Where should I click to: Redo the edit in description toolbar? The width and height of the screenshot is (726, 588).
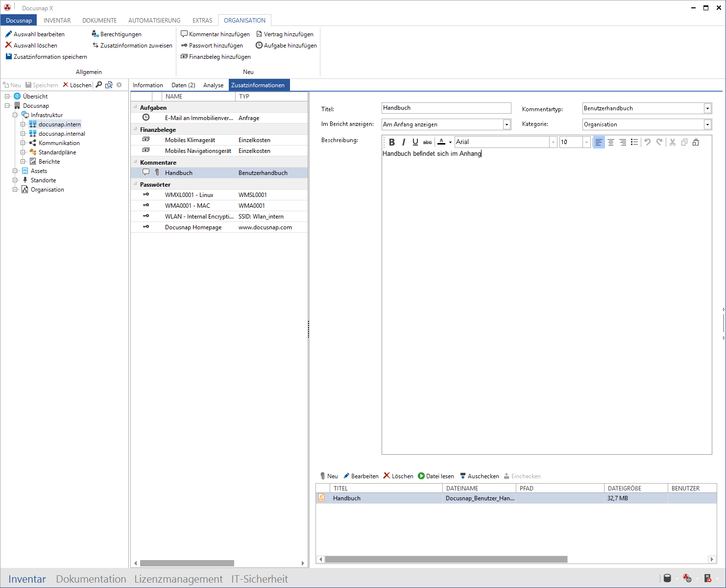[659, 142]
